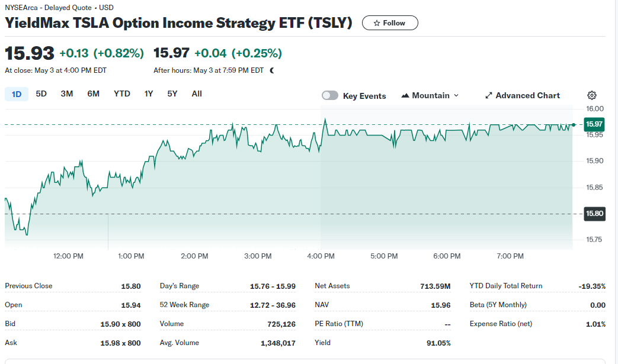Select the 5Y time range
Viewport: 618px width, 364px height.
click(172, 94)
